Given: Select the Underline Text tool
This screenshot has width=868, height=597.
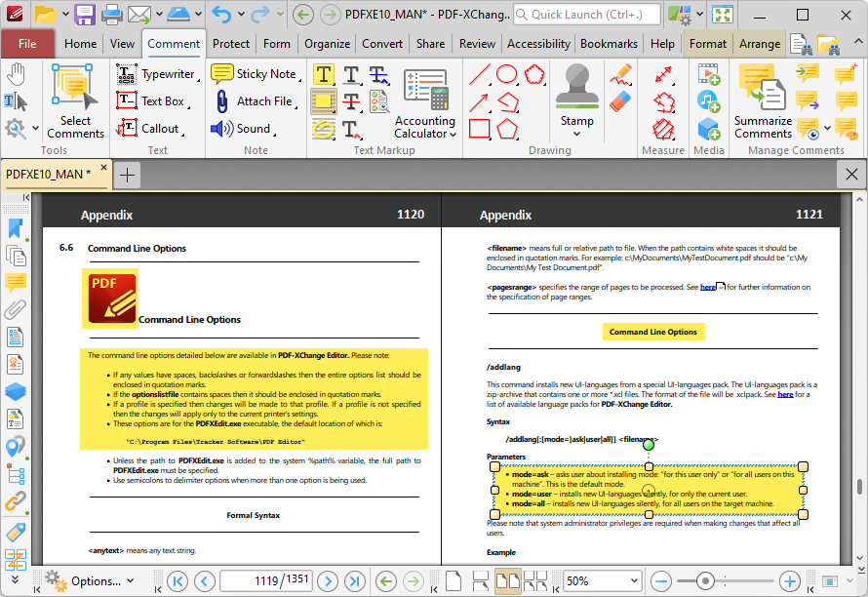Looking at the screenshot, I should 352,75.
